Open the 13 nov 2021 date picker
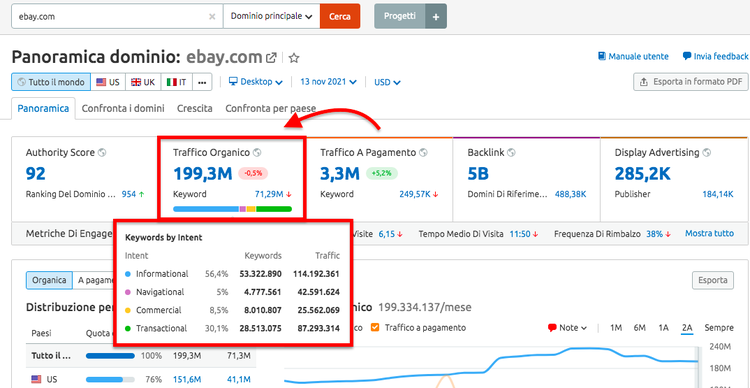750x388 pixels. pos(328,82)
